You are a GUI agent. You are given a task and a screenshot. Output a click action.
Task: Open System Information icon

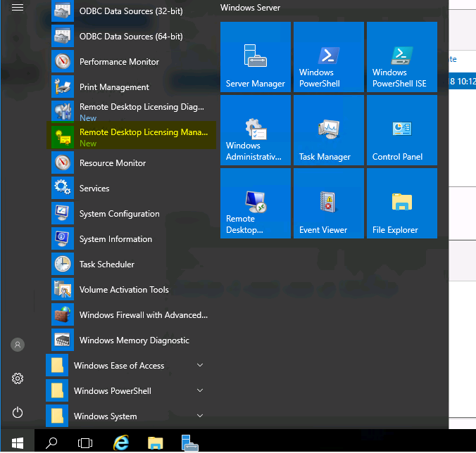(63, 238)
